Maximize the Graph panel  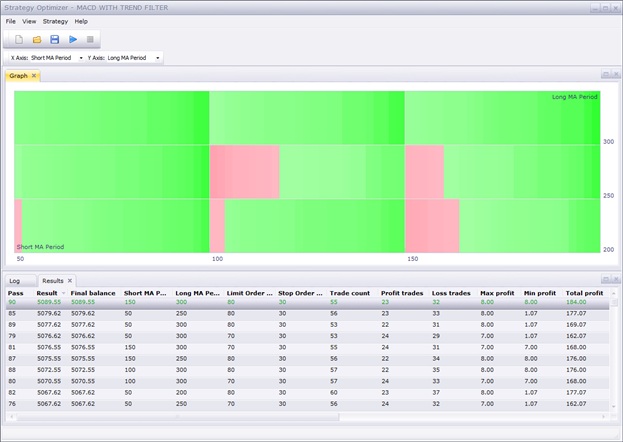606,74
